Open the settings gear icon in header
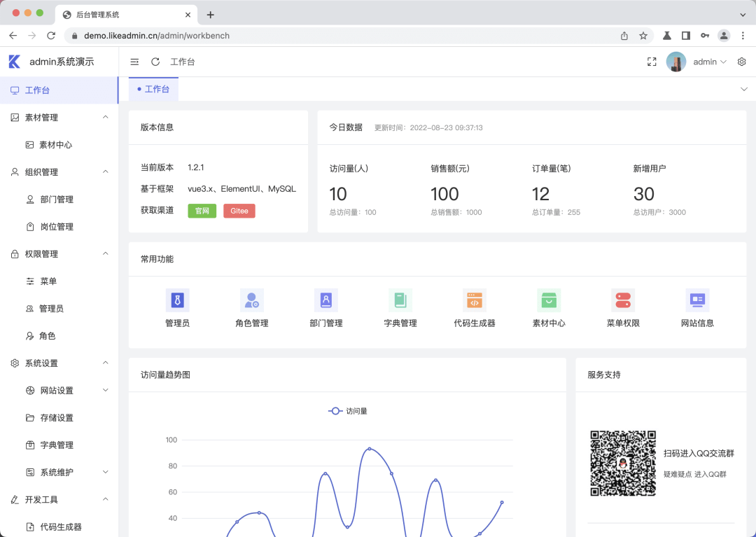The height and width of the screenshot is (537, 756). (x=742, y=62)
